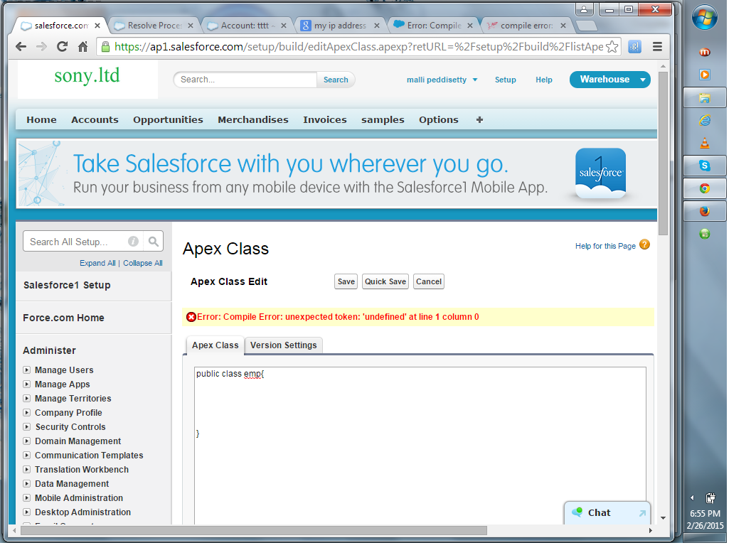
Task: Bookmark this page with the star icon
Action: click(612, 46)
